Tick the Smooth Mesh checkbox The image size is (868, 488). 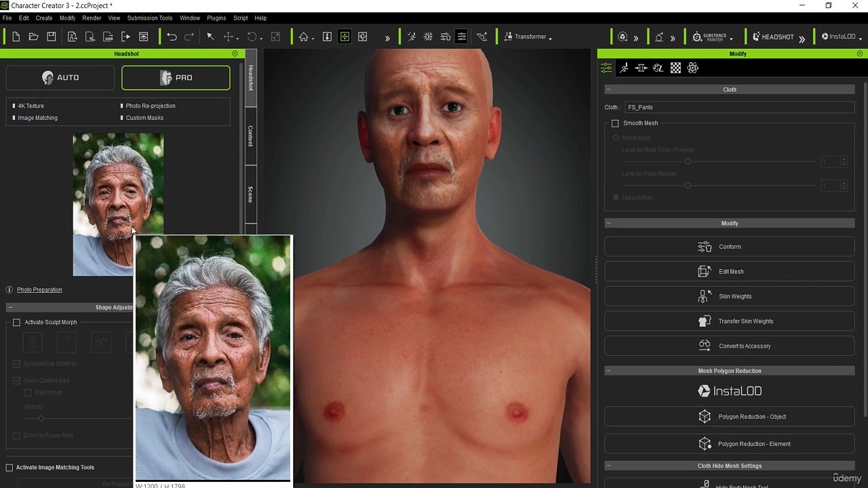(615, 123)
